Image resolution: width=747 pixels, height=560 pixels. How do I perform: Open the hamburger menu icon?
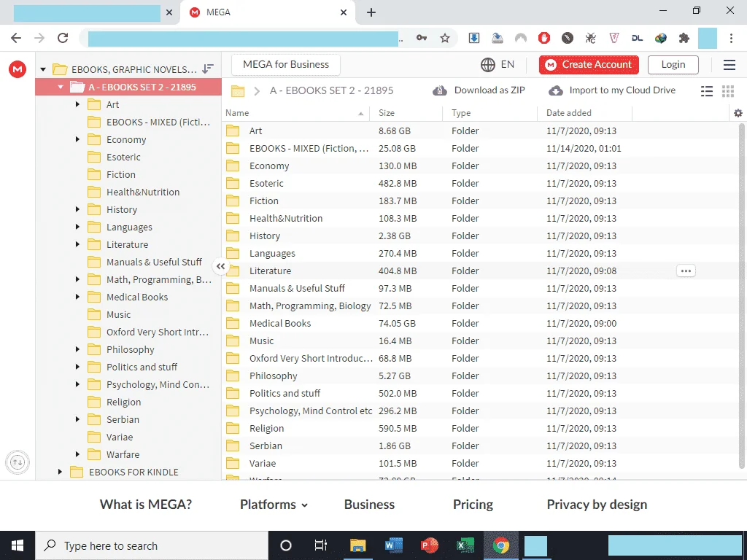tap(729, 65)
